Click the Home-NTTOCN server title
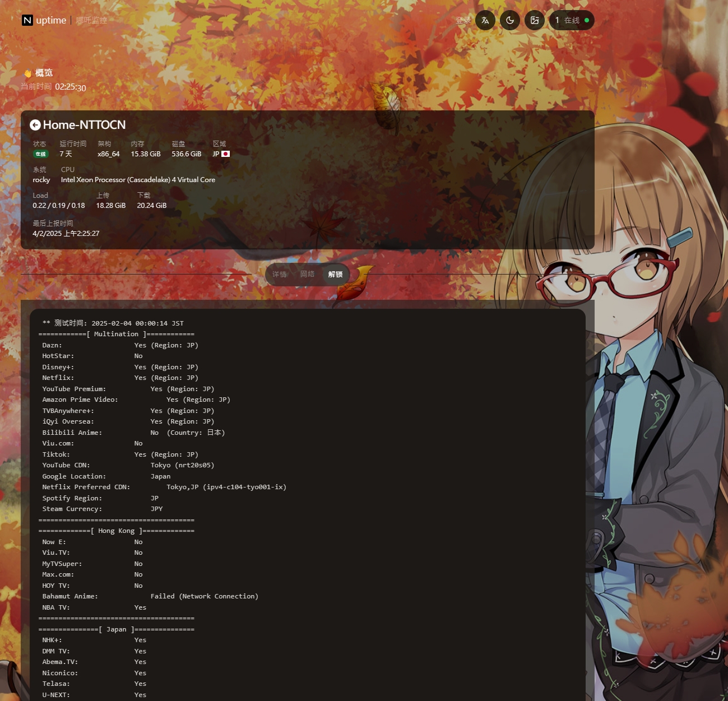 [x=85, y=125]
